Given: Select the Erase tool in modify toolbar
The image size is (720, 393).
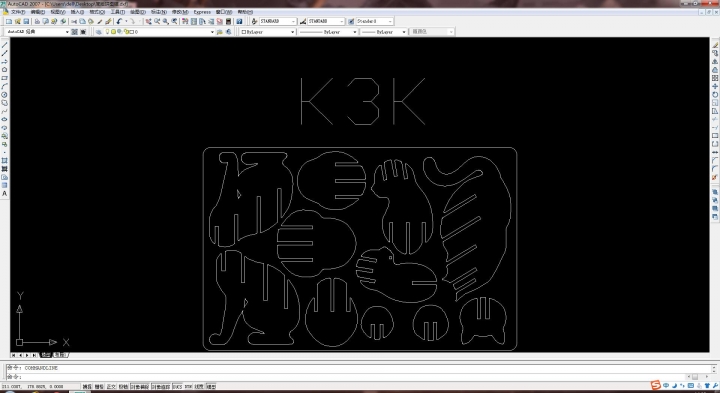Looking at the screenshot, I should coord(715,45).
